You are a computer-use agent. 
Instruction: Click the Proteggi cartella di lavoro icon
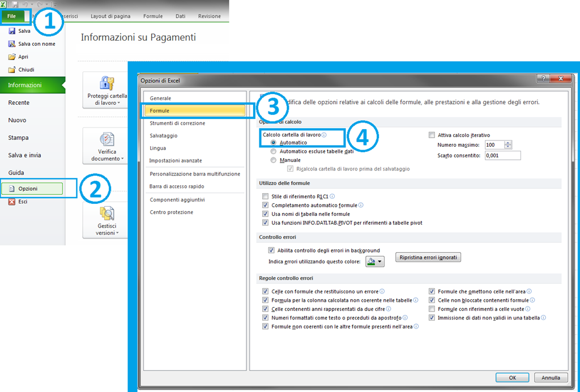107,83
